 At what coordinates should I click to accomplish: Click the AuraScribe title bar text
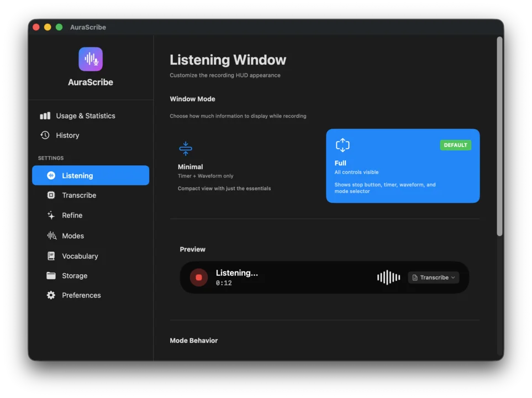pos(88,27)
